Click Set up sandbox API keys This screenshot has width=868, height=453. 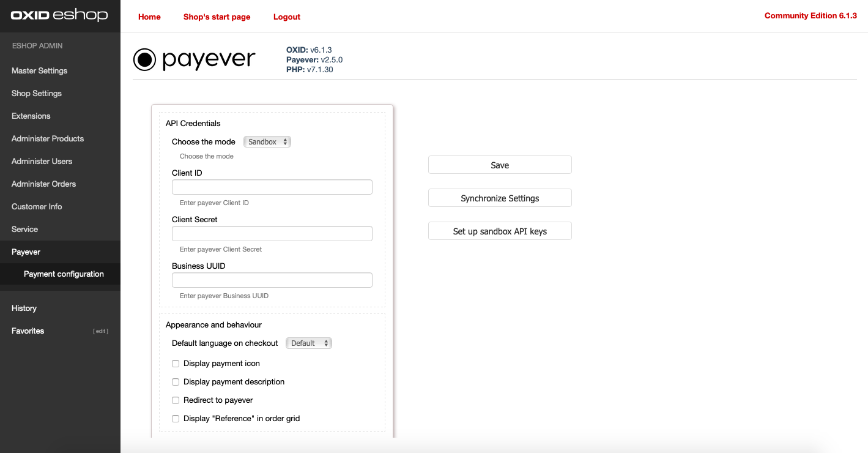(x=500, y=231)
